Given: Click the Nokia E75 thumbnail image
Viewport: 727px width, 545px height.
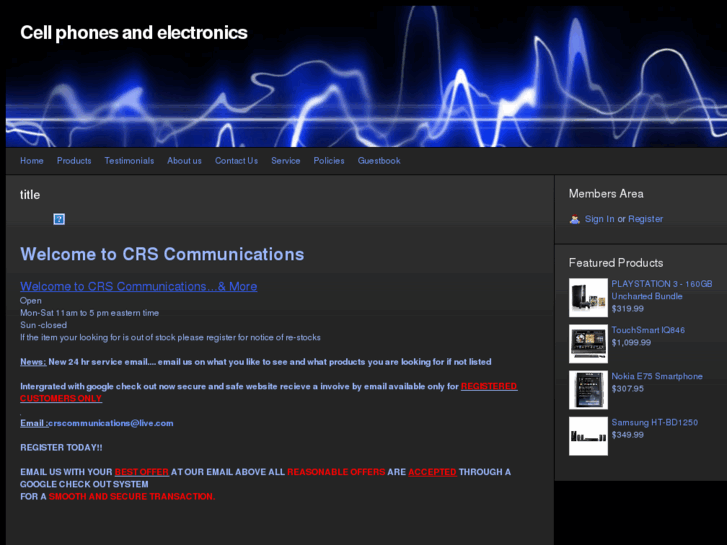Looking at the screenshot, I should [x=588, y=390].
